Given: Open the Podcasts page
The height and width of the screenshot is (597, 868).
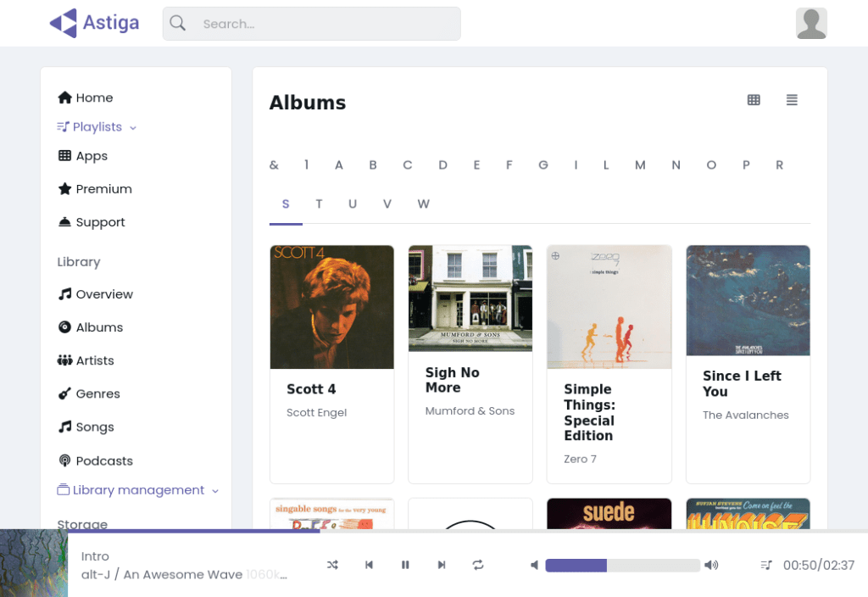Looking at the screenshot, I should point(103,460).
